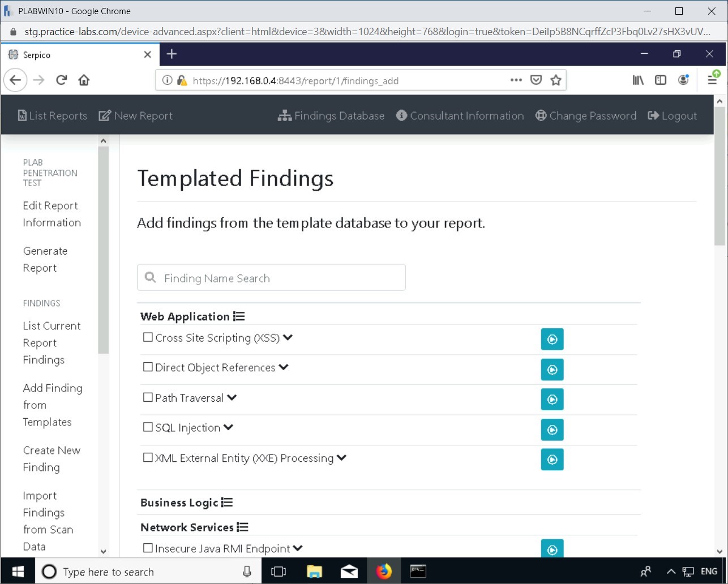Go to List Reports in navigation bar

pyautogui.click(x=53, y=116)
